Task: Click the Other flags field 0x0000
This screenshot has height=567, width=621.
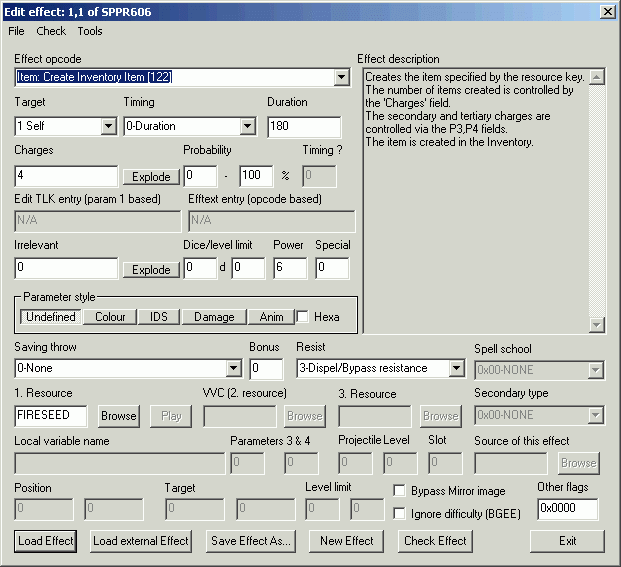Action: point(568,509)
